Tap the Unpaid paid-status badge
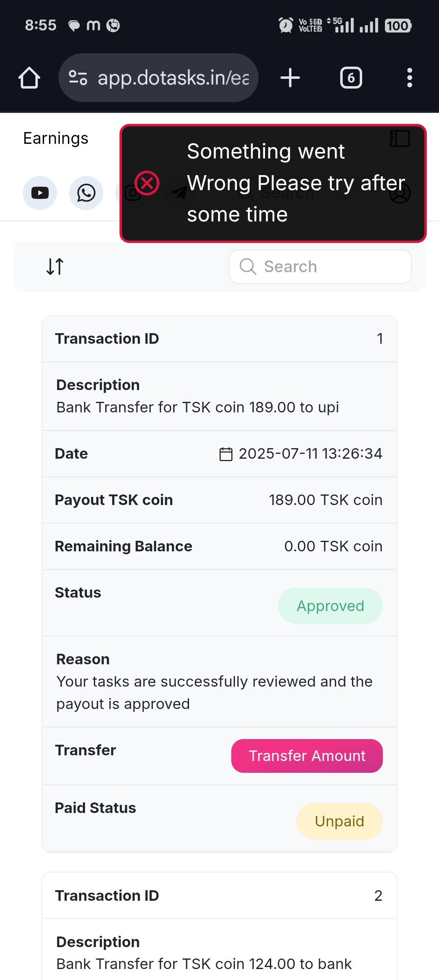The width and height of the screenshot is (439, 980). click(339, 821)
